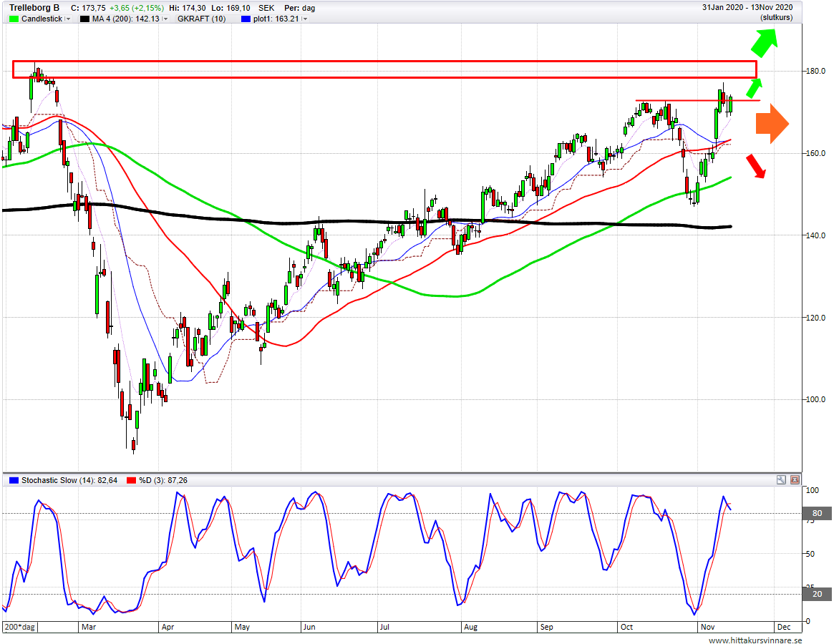Click the Dec label on time axis
The height and width of the screenshot is (644, 834).
(x=784, y=627)
